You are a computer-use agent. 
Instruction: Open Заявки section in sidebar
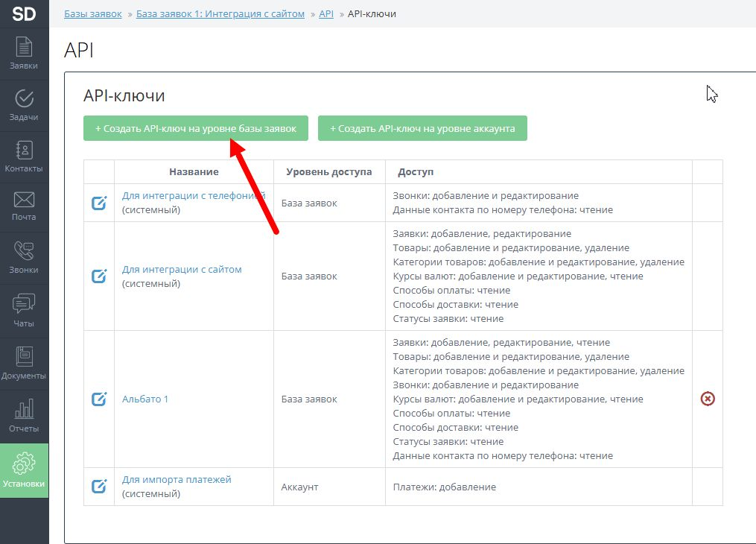tap(24, 54)
